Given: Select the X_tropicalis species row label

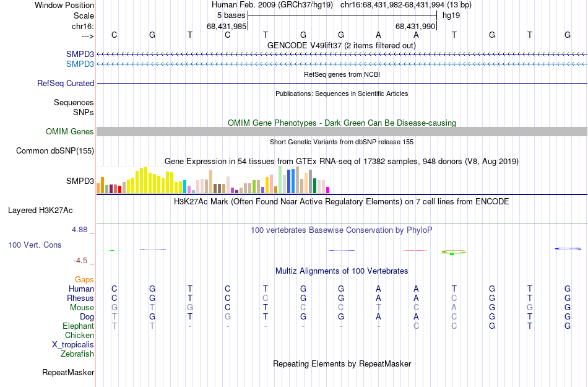Looking at the screenshot, I should tap(73, 345).
